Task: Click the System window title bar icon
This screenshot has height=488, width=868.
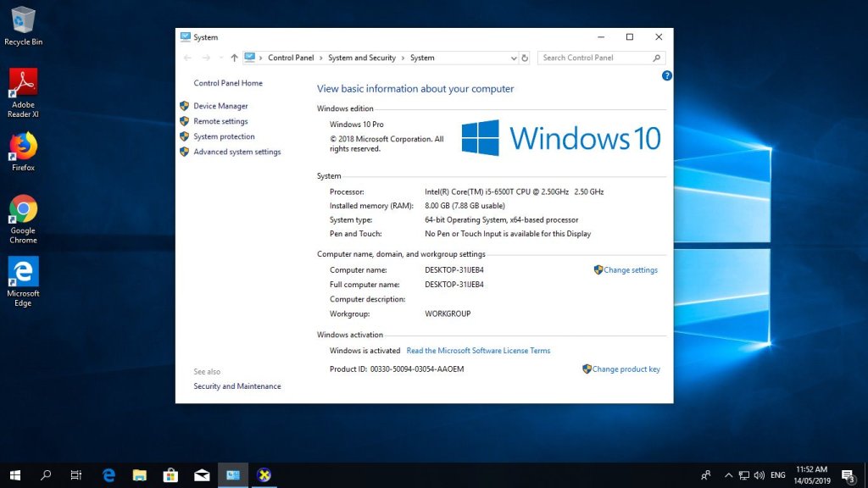Action: tap(186, 37)
